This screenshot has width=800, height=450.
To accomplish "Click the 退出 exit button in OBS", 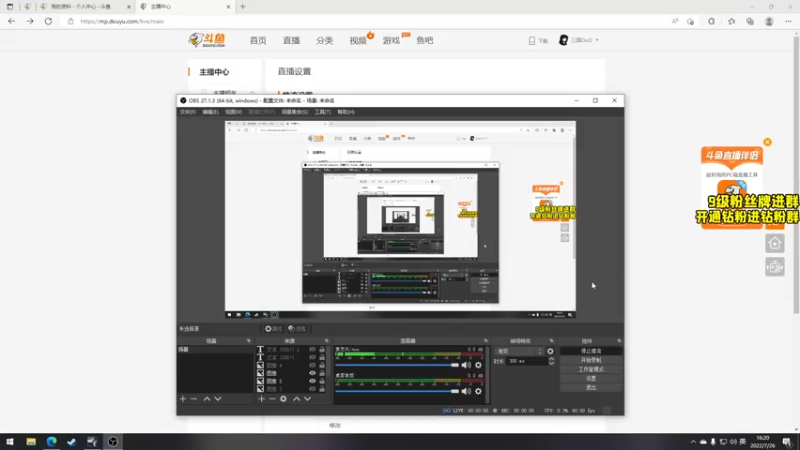I will click(x=591, y=388).
